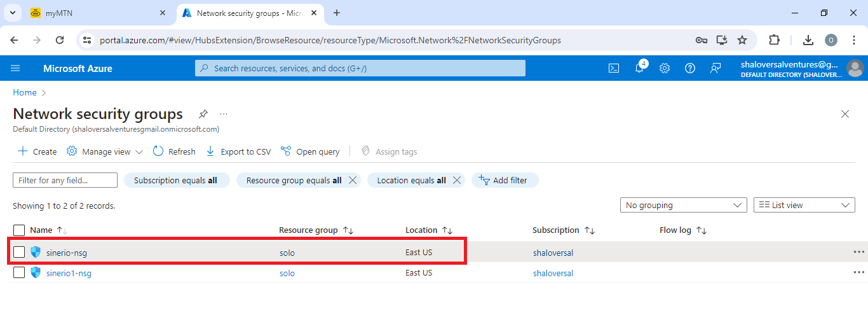
Task: Click Chrome profile circle icon
Action: (x=831, y=40)
